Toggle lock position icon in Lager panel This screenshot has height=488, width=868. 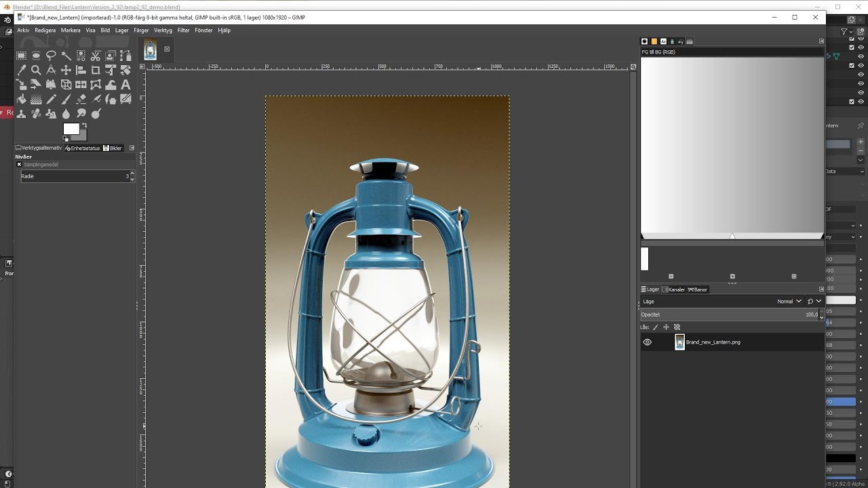tap(666, 327)
